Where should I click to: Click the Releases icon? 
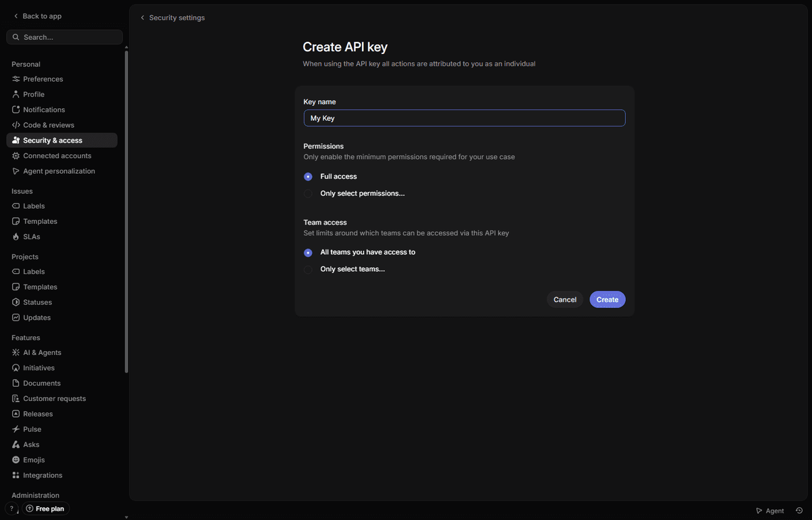click(x=16, y=414)
